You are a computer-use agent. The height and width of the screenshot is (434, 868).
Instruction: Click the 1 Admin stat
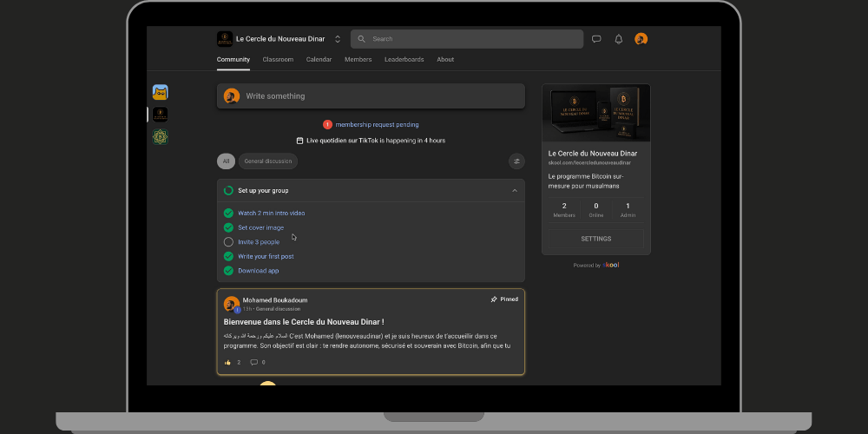pos(628,210)
